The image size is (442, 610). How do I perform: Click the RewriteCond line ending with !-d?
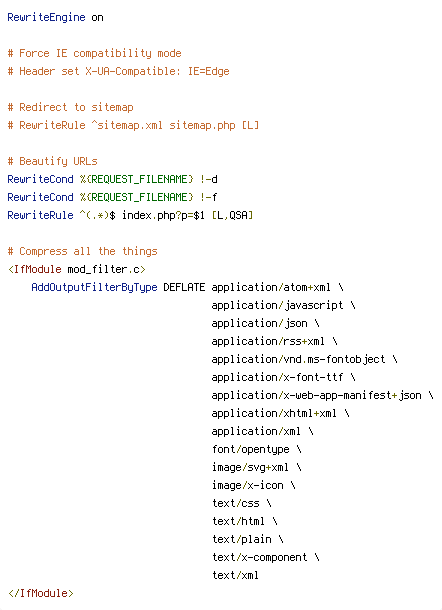click(112, 179)
